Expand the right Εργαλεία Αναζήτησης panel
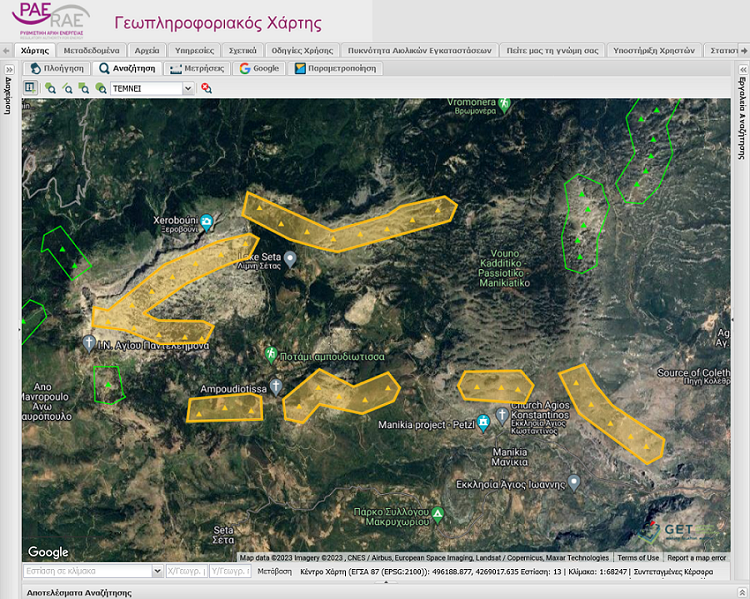The height and width of the screenshot is (599, 750). click(x=743, y=70)
